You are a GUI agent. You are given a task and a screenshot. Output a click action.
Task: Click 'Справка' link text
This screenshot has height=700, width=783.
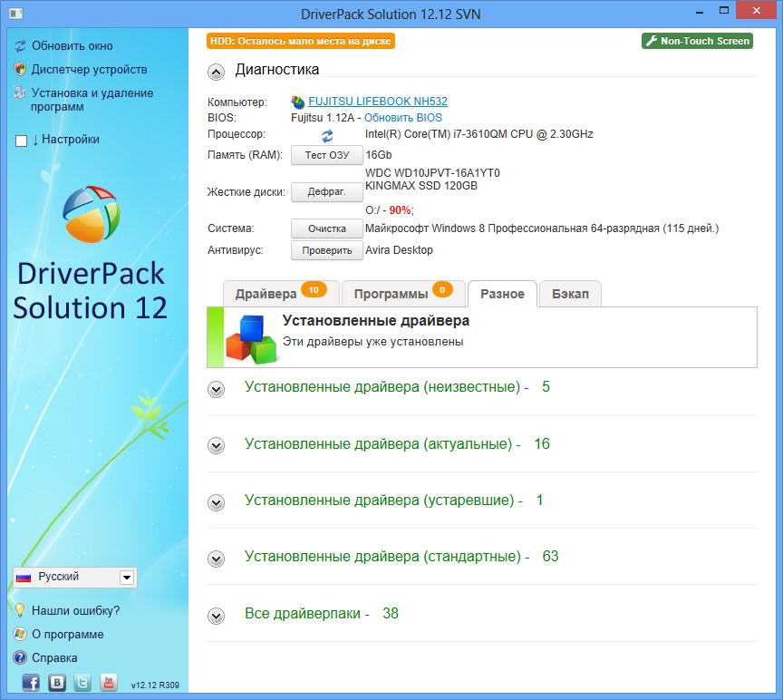54,658
